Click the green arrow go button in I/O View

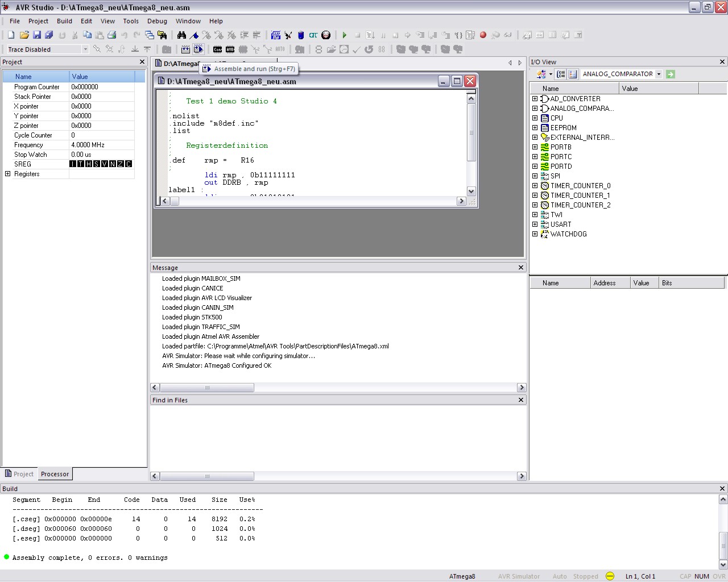click(x=671, y=74)
